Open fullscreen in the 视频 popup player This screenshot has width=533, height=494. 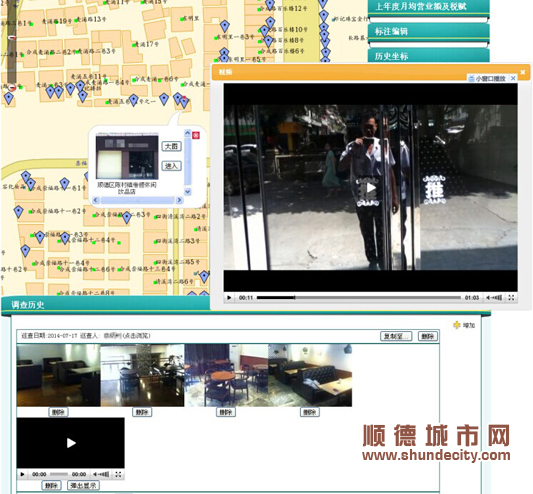coord(511,298)
